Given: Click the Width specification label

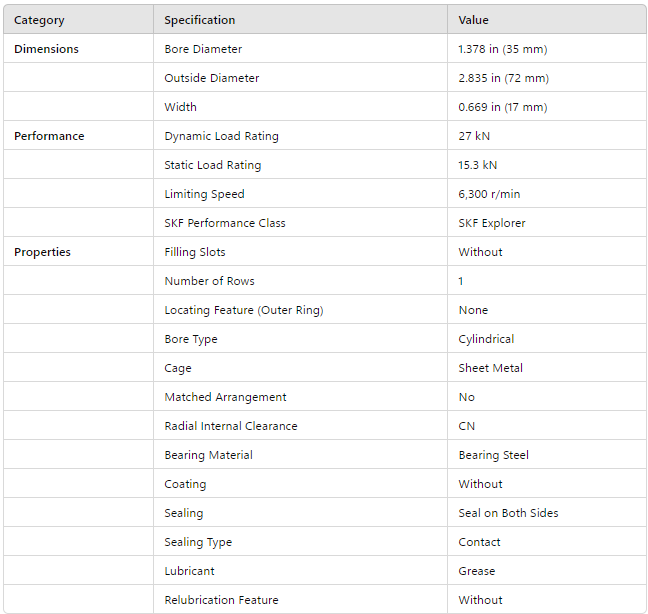Looking at the screenshot, I should (x=180, y=107).
